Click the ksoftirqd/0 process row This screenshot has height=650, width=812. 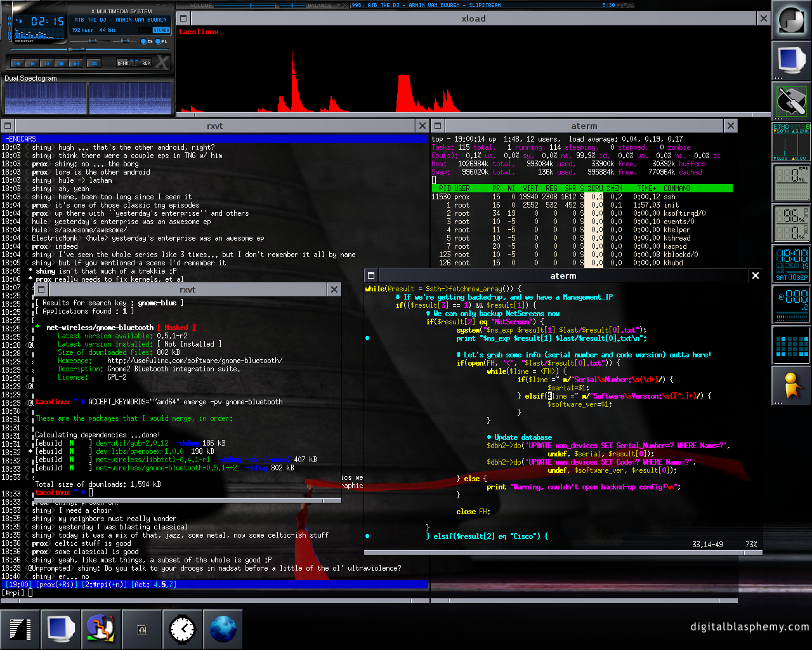pyautogui.click(x=582, y=213)
